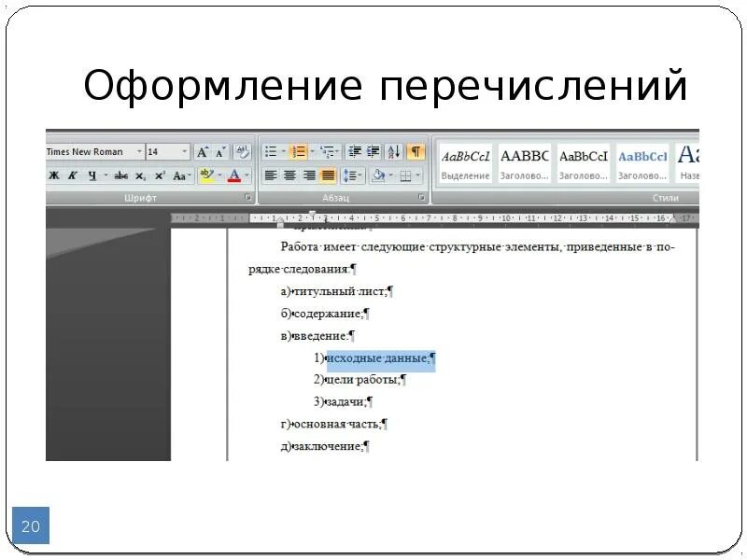Click the multilevel list icon
Screen dimensions: 747x560
coord(326,152)
